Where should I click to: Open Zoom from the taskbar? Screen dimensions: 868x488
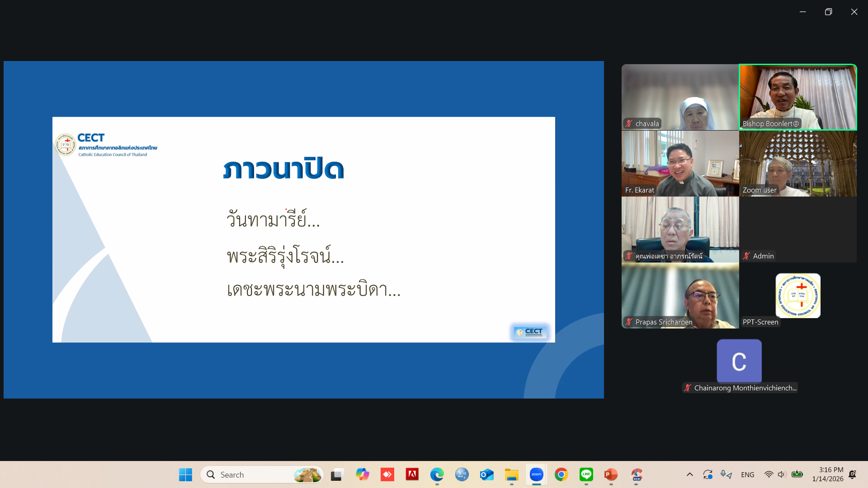(x=536, y=474)
